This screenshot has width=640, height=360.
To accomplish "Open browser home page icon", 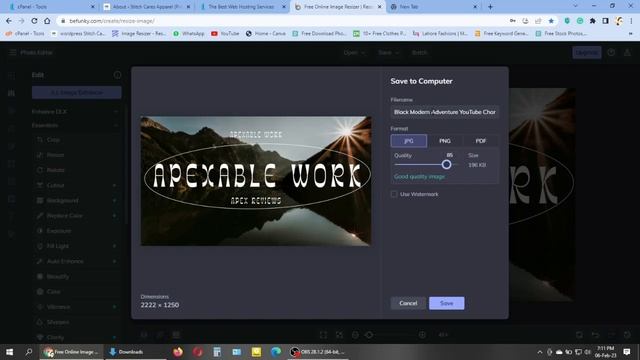I will 47,21.
